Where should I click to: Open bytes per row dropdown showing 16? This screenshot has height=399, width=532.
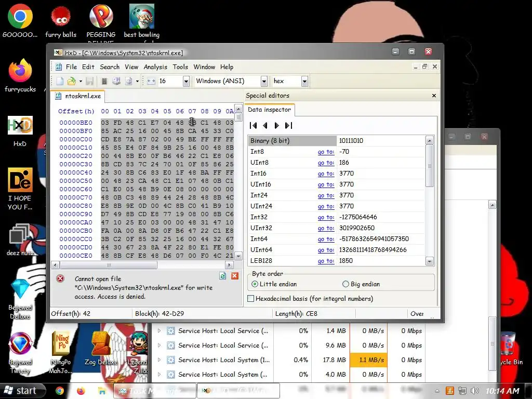pyautogui.click(x=186, y=81)
